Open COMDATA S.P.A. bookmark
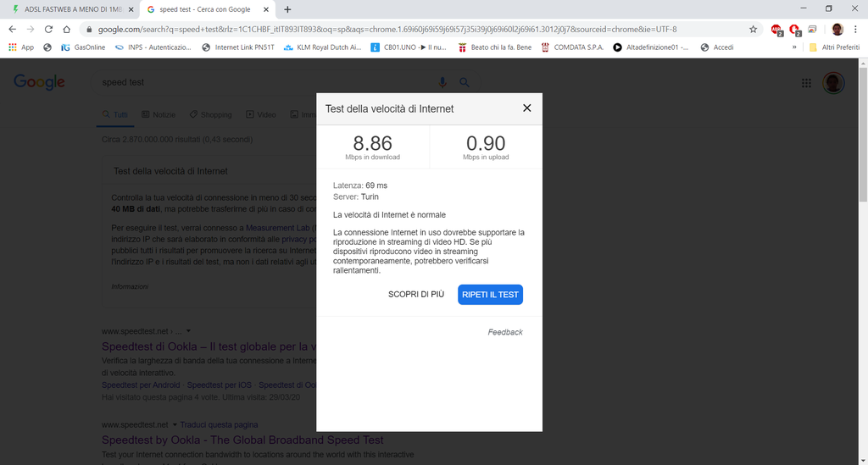The image size is (868, 465). coord(572,47)
